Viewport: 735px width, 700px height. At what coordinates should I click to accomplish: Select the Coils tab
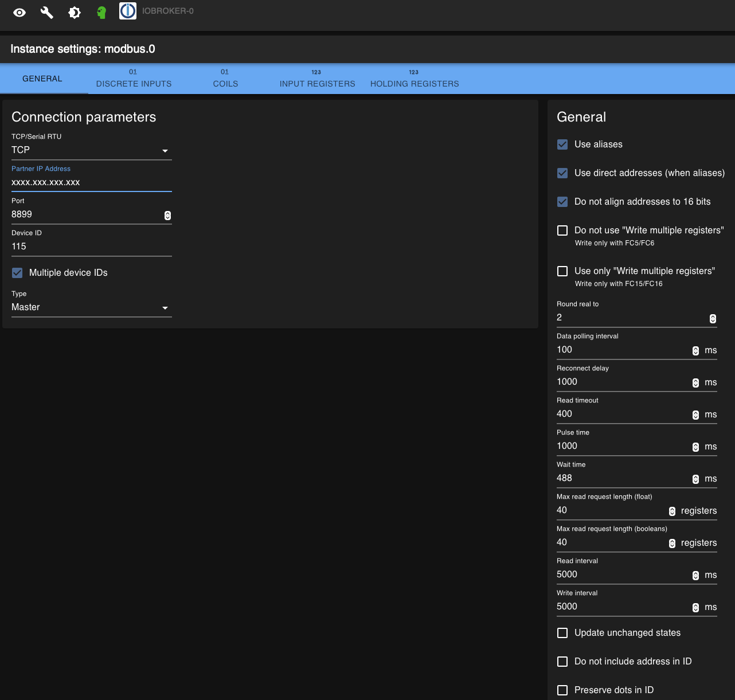coord(225,79)
